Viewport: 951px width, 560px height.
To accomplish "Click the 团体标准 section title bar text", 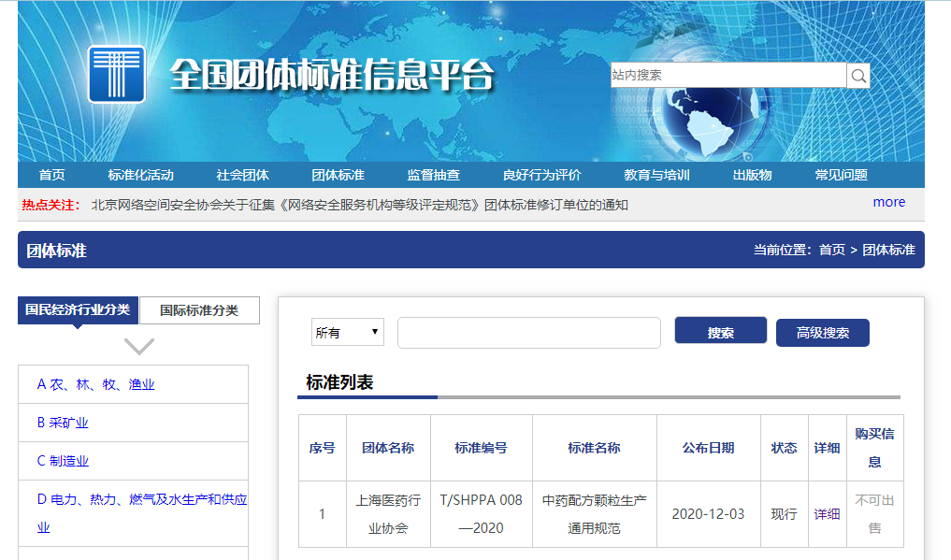I will 56,251.
